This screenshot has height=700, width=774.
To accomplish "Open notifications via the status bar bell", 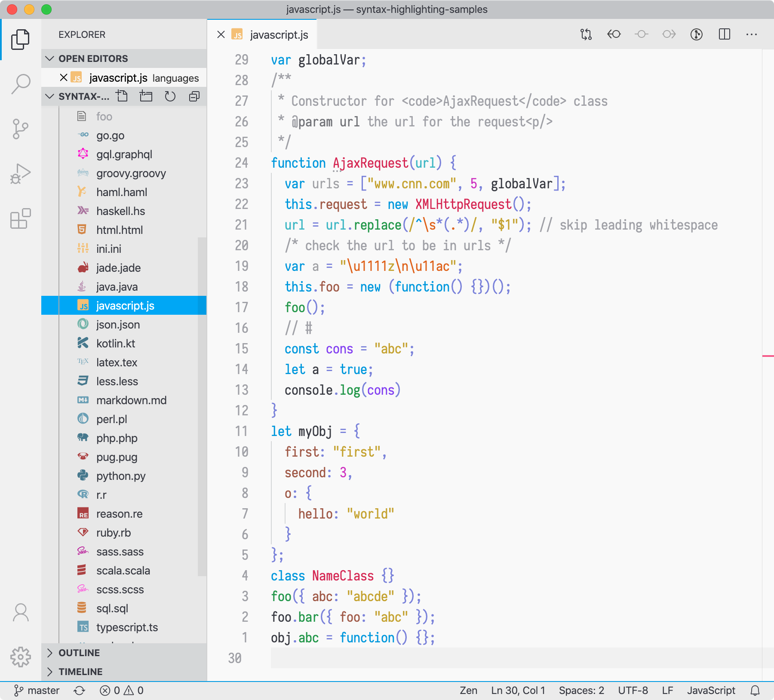I will click(x=756, y=691).
